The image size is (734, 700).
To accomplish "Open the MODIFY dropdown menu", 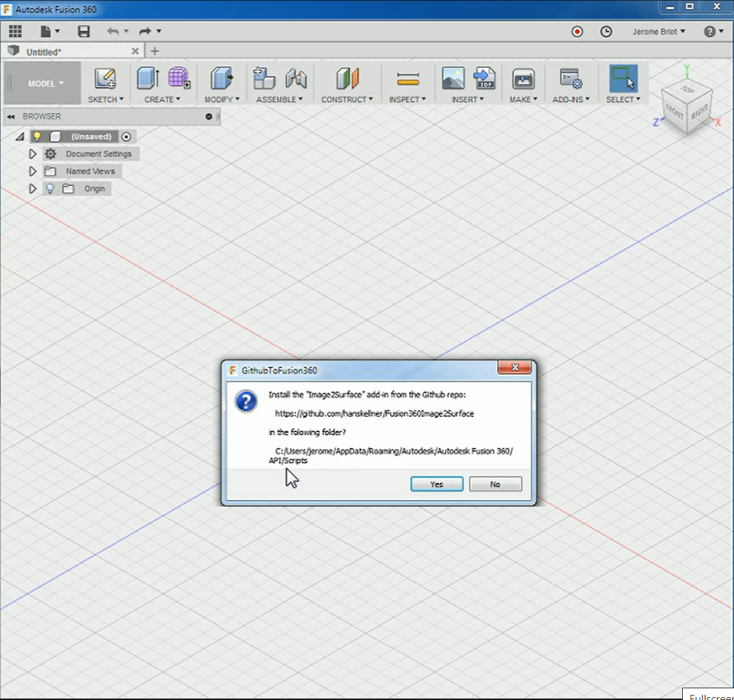I will point(222,99).
